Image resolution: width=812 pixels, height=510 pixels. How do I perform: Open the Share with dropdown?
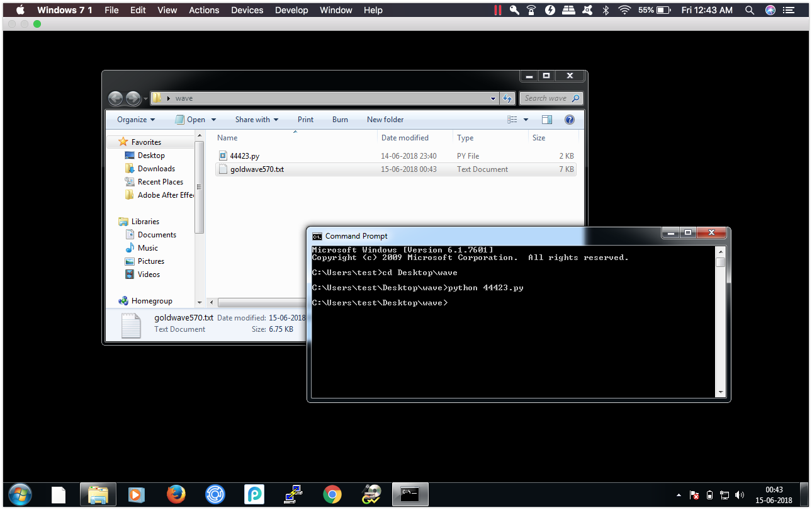(257, 120)
